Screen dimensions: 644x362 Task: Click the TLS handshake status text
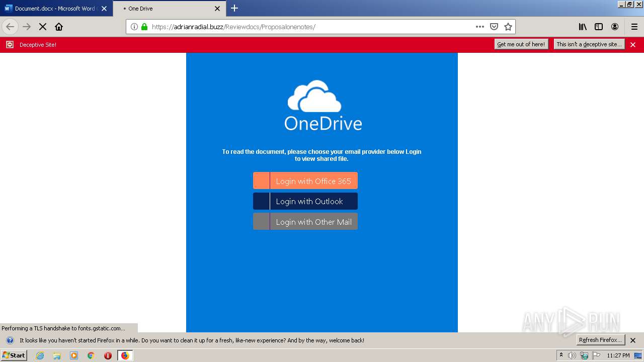tap(63, 328)
